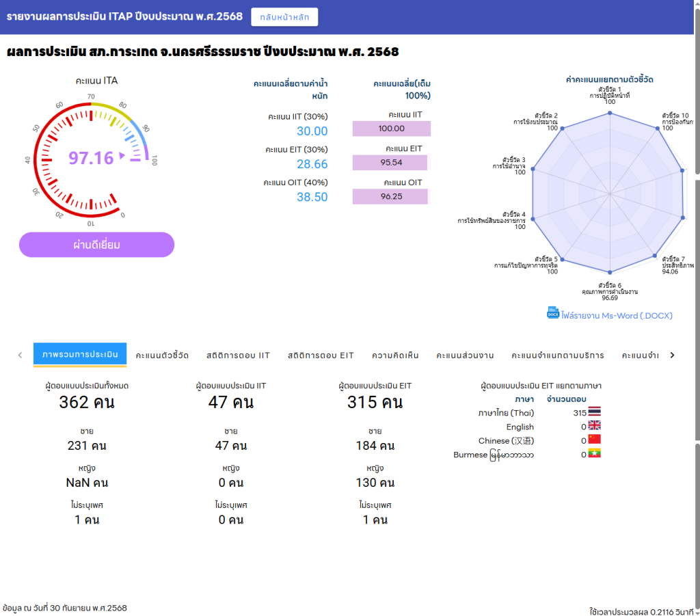The image size is (700, 616).
Task: Click the purple gauge pointer arrow
Action: click(x=123, y=157)
